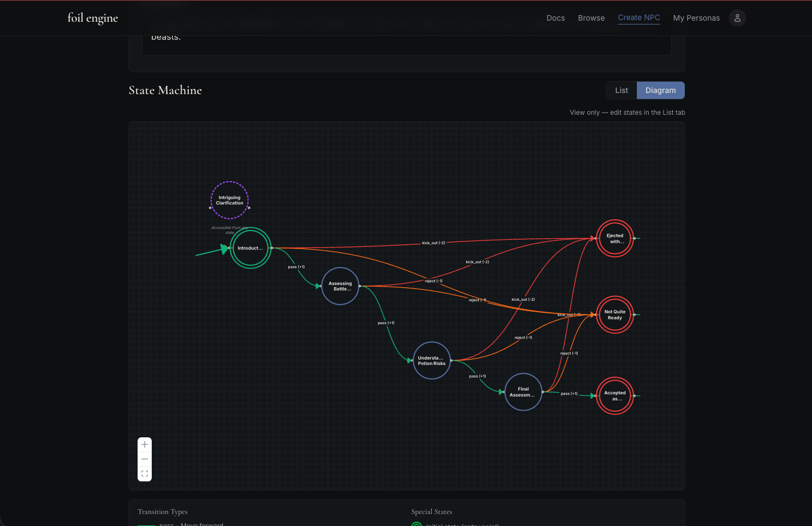Select the Ejected with state node

pyautogui.click(x=615, y=238)
